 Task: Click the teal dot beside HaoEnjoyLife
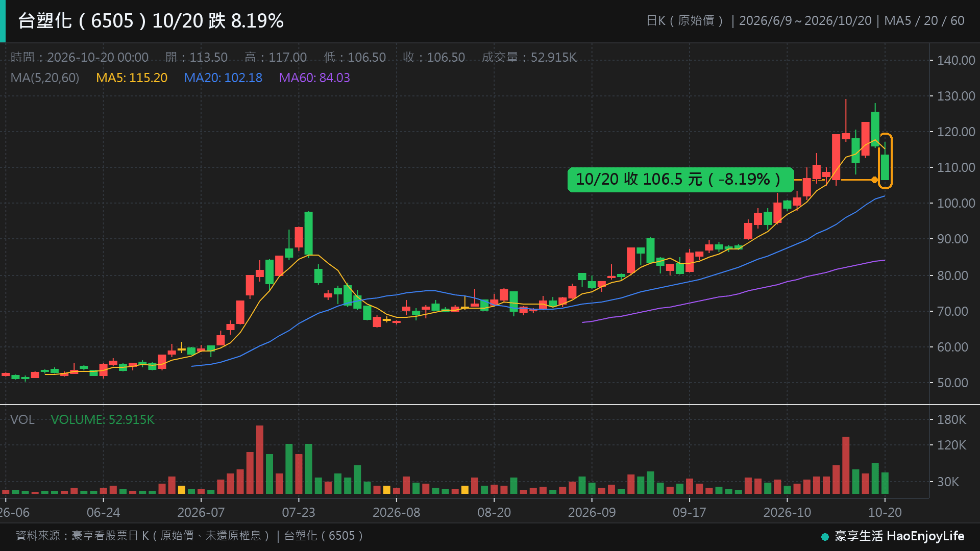825,537
